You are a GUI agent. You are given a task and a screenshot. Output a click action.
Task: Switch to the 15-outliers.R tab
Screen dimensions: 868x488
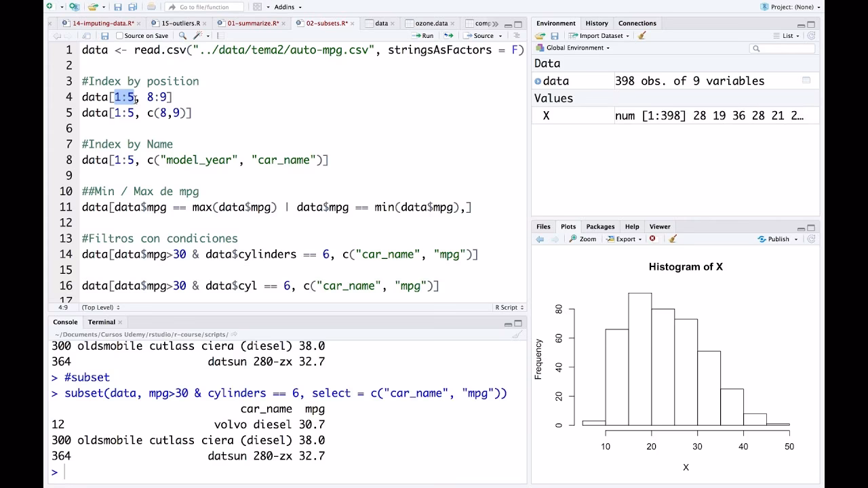click(180, 23)
